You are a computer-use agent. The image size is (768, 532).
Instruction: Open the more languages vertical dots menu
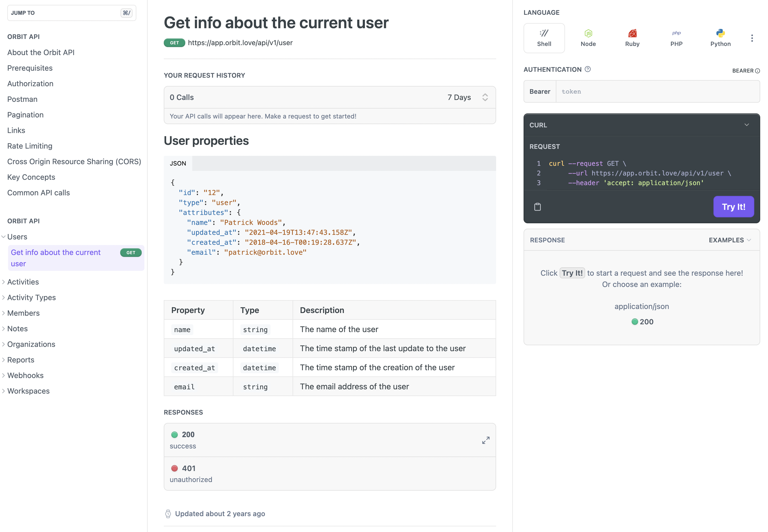[752, 38]
